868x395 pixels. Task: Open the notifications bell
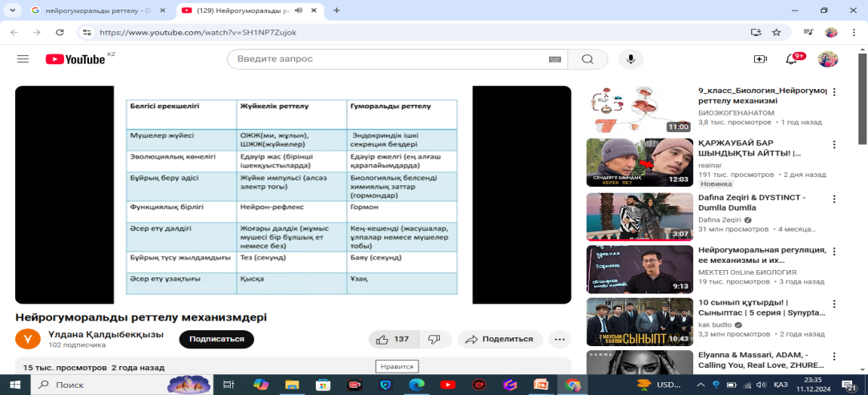point(791,59)
